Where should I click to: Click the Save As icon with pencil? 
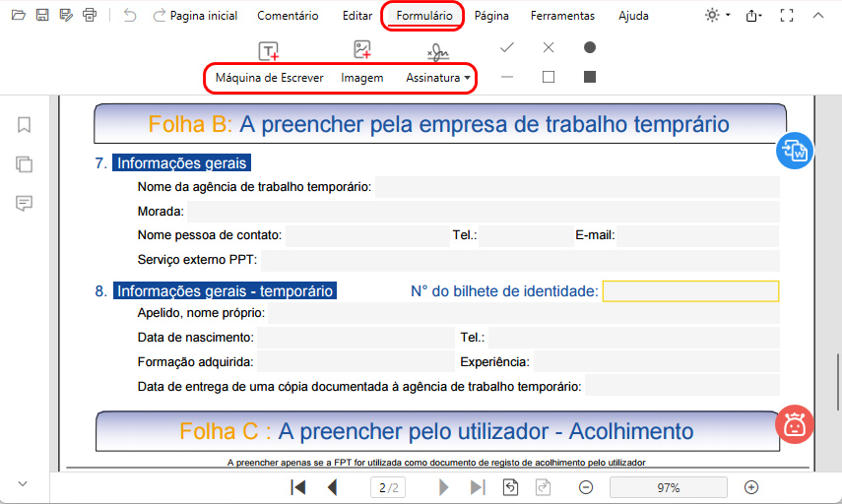pos(66,15)
